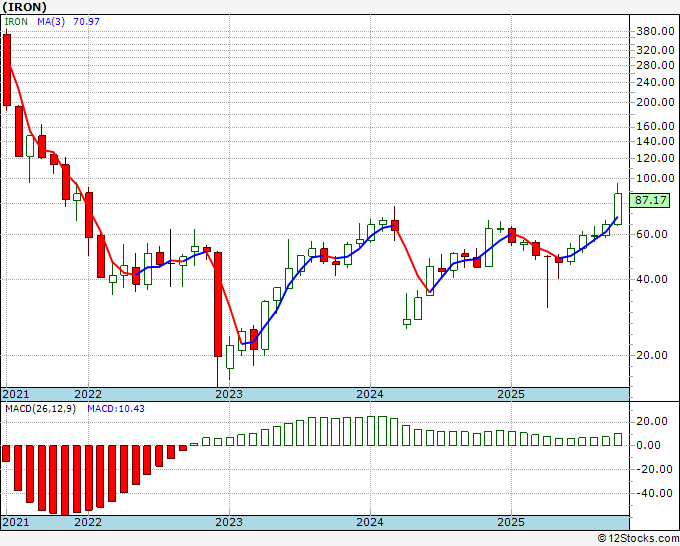
Task: Click the MACD:10.43 value label
Action: click(x=116, y=409)
